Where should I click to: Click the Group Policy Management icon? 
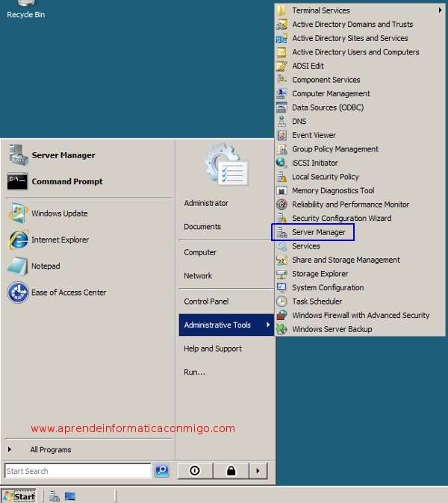pyautogui.click(x=281, y=149)
